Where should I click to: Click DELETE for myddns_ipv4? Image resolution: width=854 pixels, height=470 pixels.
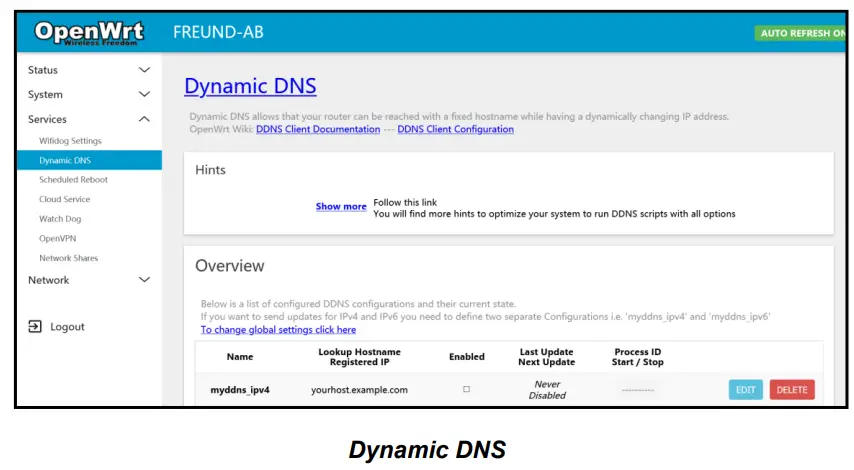792,390
